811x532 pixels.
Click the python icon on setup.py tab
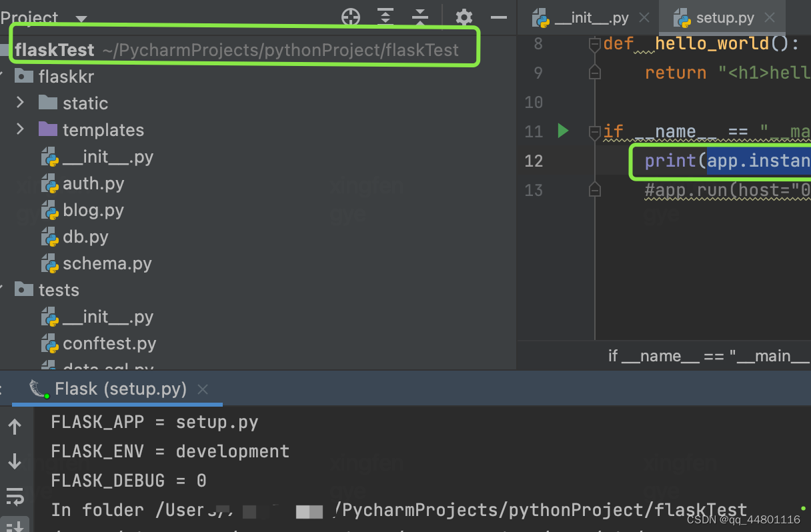(x=682, y=18)
